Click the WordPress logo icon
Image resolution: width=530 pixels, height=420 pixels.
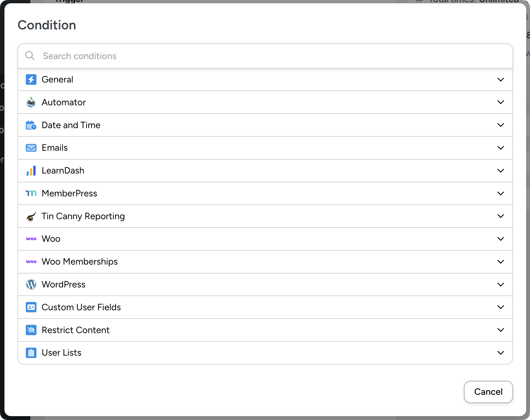tap(31, 284)
